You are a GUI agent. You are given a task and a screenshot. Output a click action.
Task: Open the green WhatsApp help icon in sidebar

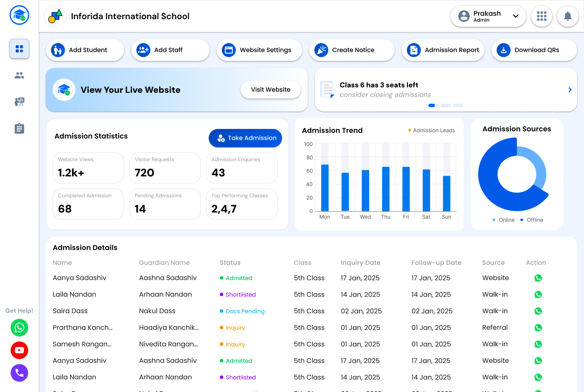pos(19,328)
